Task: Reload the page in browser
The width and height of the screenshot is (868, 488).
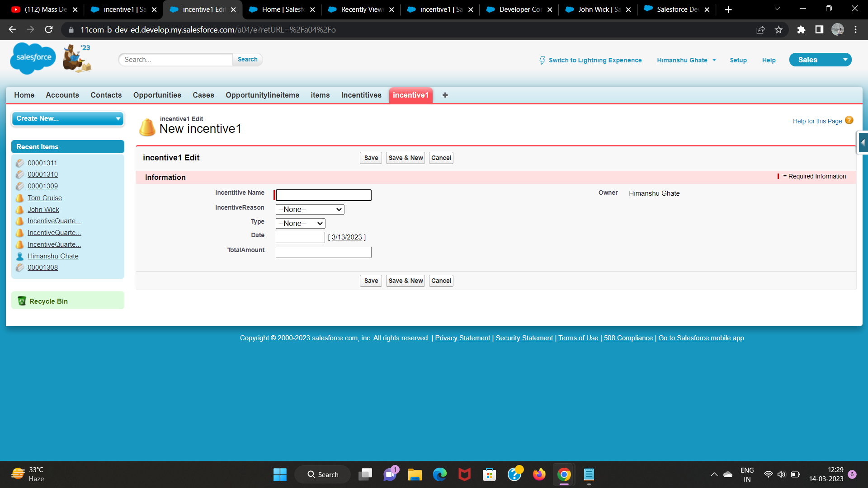Action: coord(49,30)
